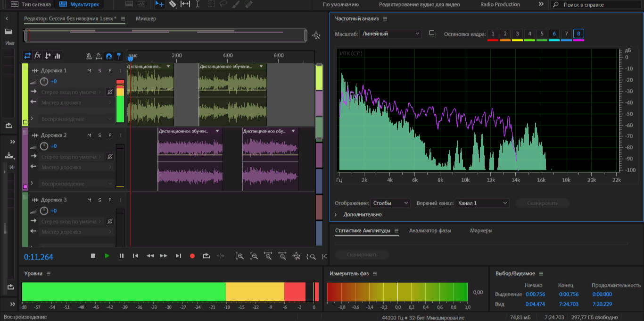Click the volume knob of Дорожка 1
Screen dimensions: 644x321
point(44,81)
